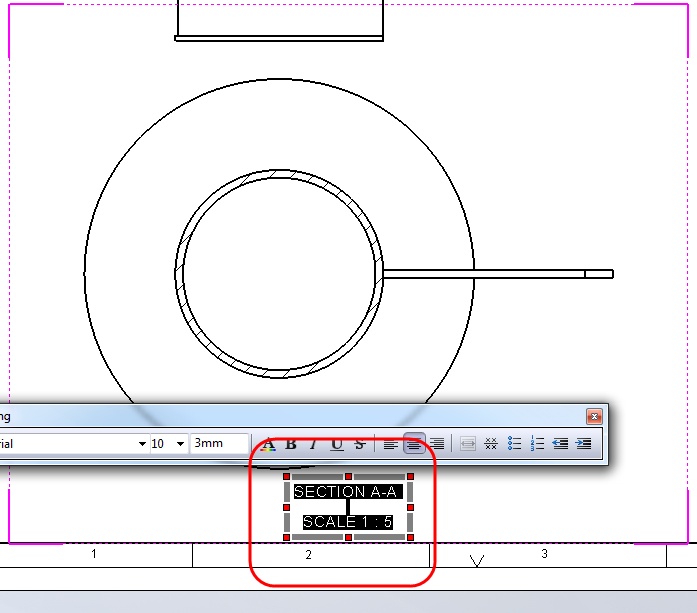This screenshot has height=613, width=697.
Task: Open the font name dropdown
Action: click(x=142, y=444)
